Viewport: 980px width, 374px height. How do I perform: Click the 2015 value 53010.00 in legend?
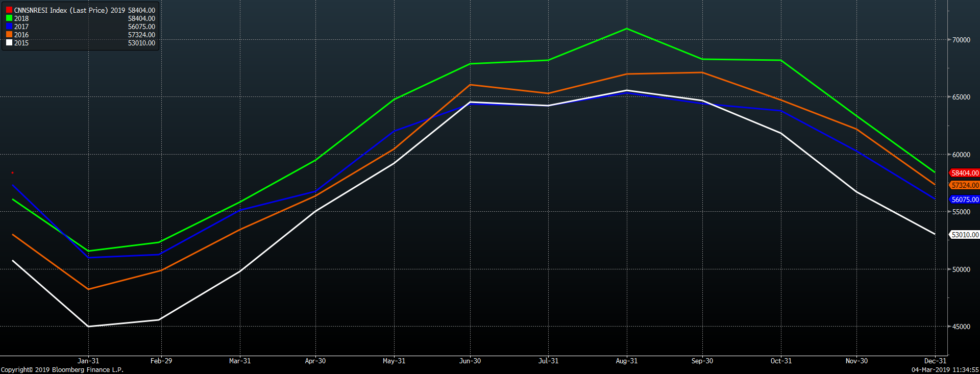[141, 43]
